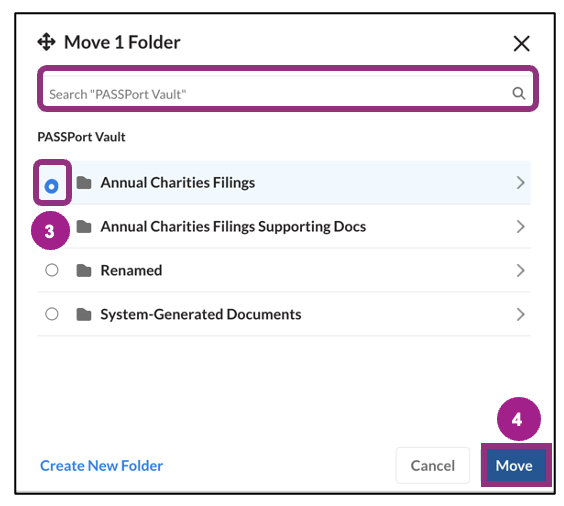This screenshot has height=506, width=564.
Task: Click the magnifier search icon
Action: click(518, 94)
